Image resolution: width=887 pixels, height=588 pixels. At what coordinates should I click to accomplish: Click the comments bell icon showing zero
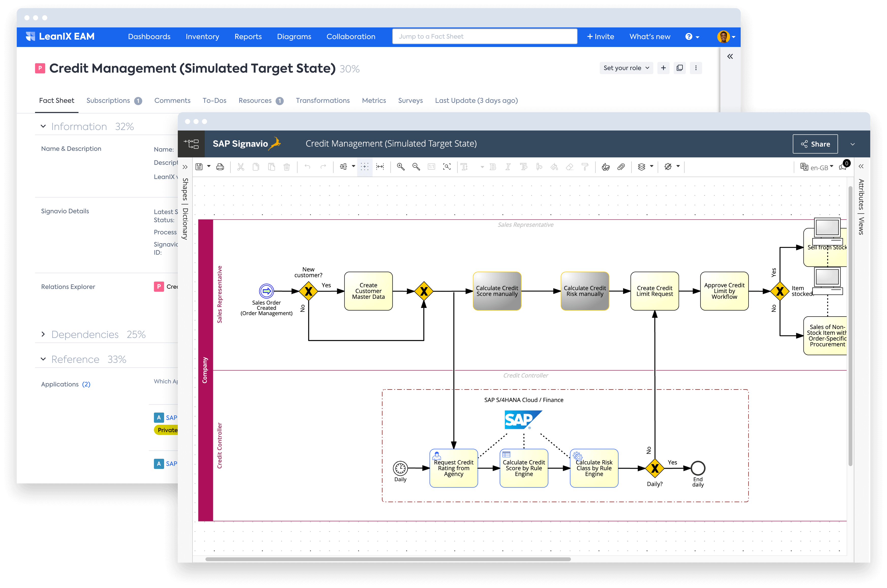coord(843,168)
